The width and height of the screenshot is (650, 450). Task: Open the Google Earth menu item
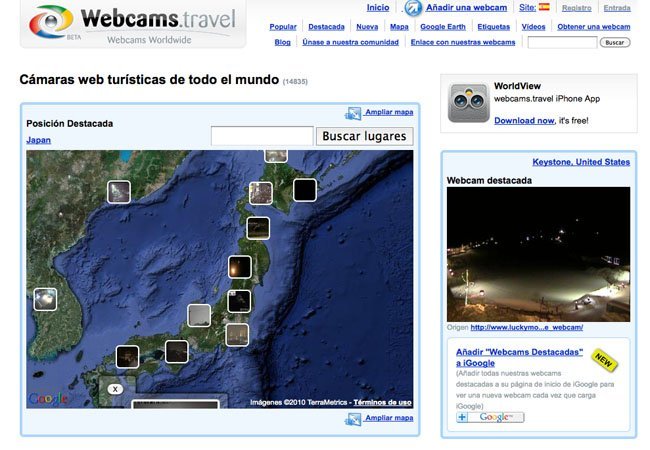(x=443, y=27)
